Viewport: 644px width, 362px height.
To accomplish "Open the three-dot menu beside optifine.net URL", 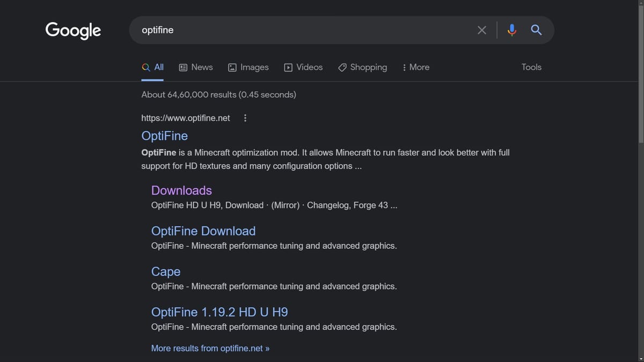I will [245, 117].
